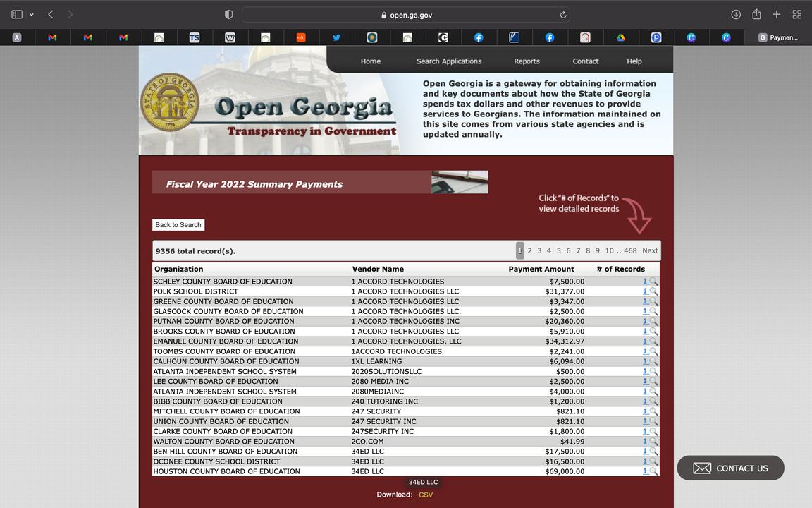Click magnifier icon for Union County row

(653, 421)
